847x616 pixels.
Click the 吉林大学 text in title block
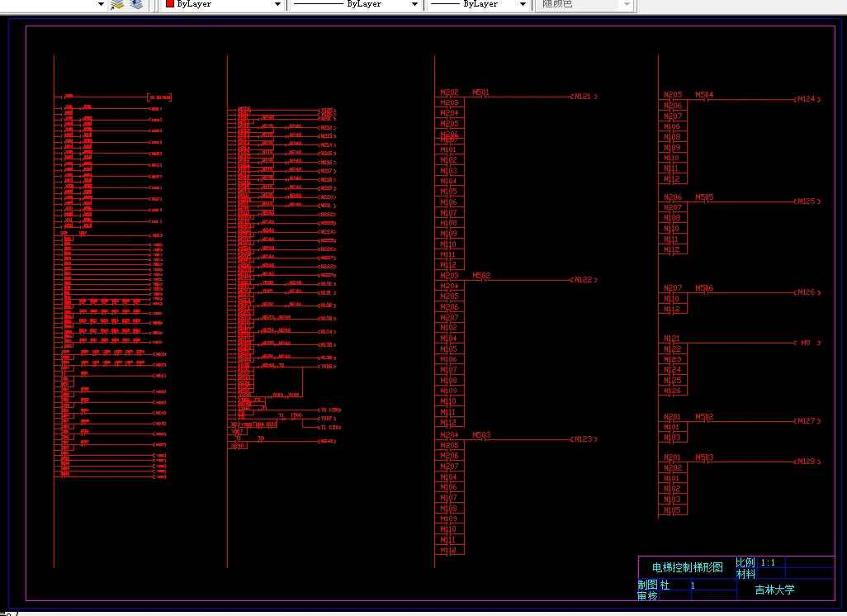click(774, 590)
